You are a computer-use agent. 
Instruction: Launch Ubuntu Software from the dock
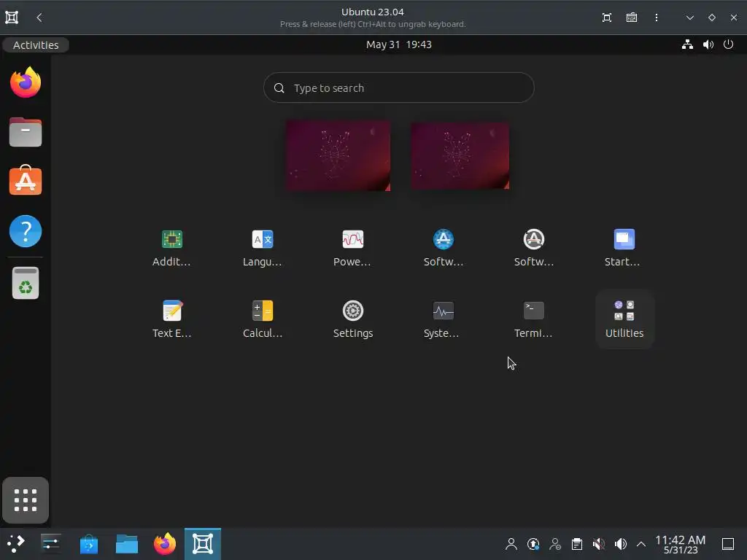[26, 181]
